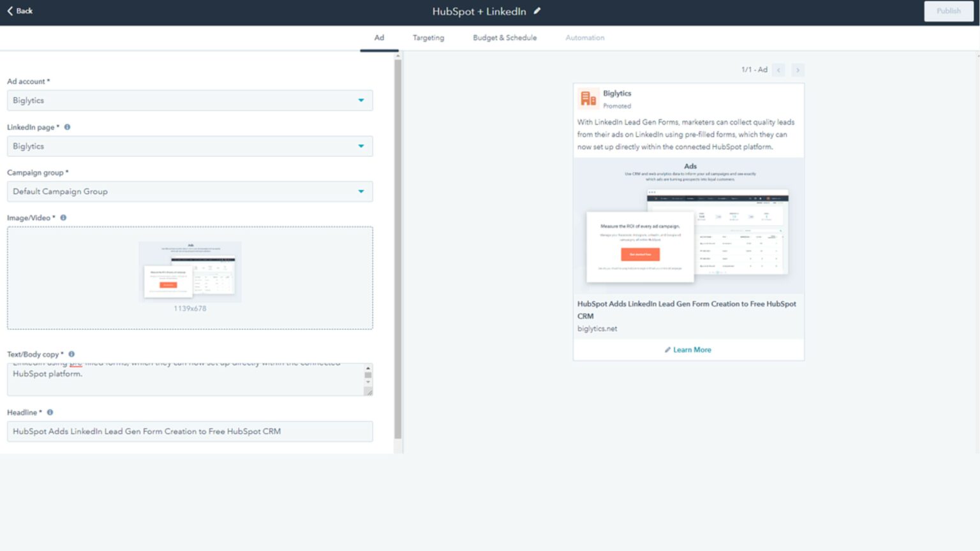The image size is (980, 551).
Task: Open the info tooltip beside LinkedIn page
Action: 67,127
